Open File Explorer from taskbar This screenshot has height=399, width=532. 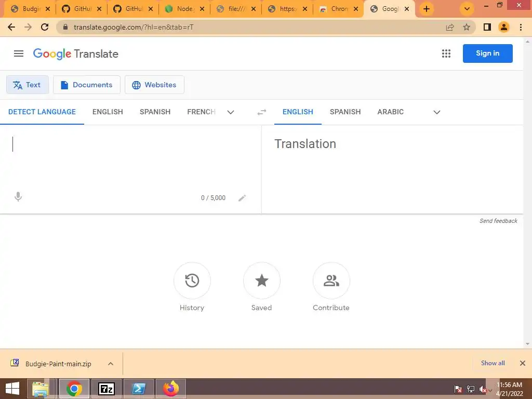[x=41, y=389]
